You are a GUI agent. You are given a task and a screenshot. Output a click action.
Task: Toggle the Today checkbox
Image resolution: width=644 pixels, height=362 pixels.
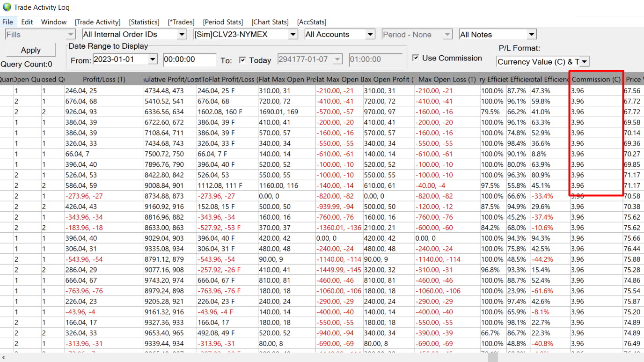(242, 60)
